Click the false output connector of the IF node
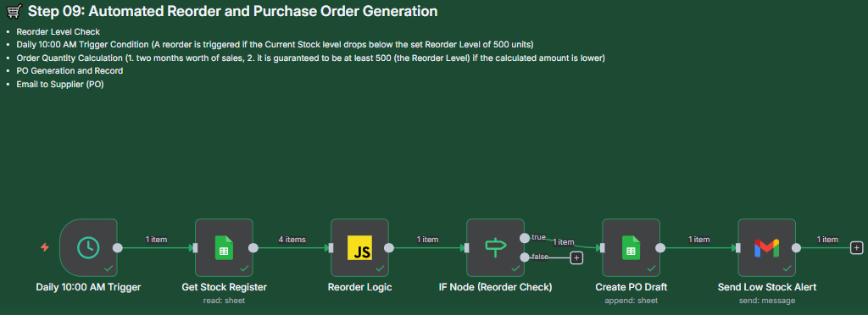The height and width of the screenshot is (315, 868). (x=524, y=257)
